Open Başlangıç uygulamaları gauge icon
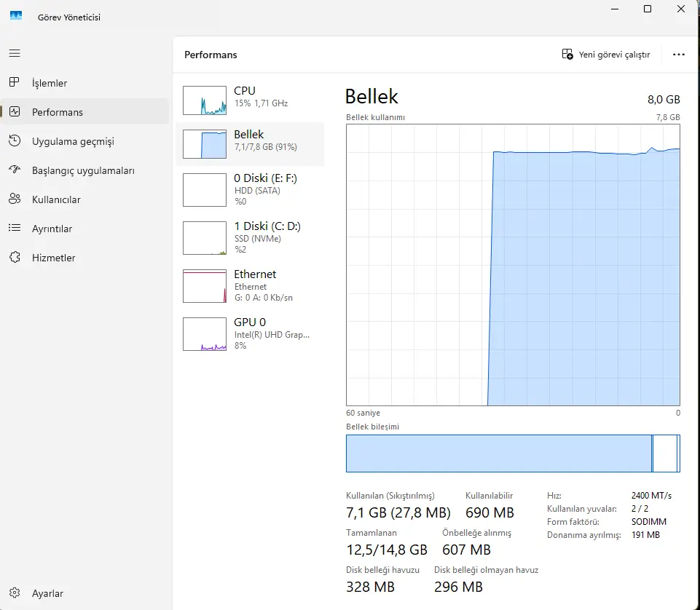 (15, 170)
